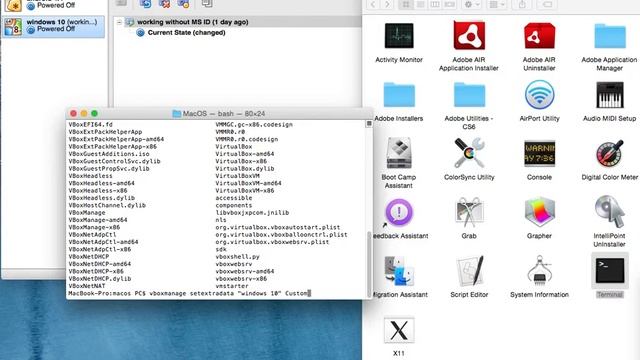
Task: Open the Console app icon
Action: 539,153
